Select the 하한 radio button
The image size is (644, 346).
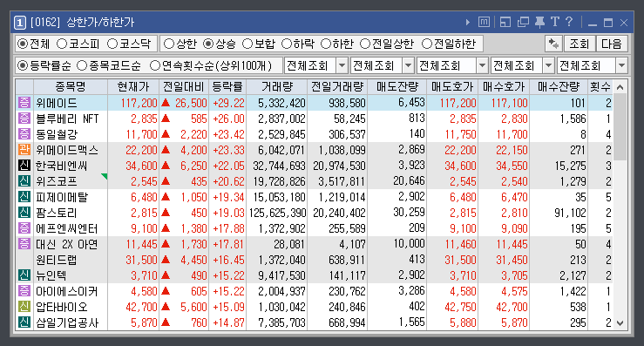pos(326,44)
